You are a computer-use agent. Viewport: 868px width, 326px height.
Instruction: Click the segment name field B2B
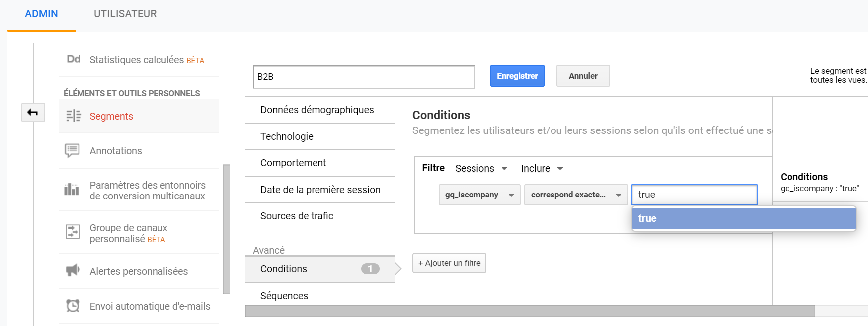pos(364,77)
